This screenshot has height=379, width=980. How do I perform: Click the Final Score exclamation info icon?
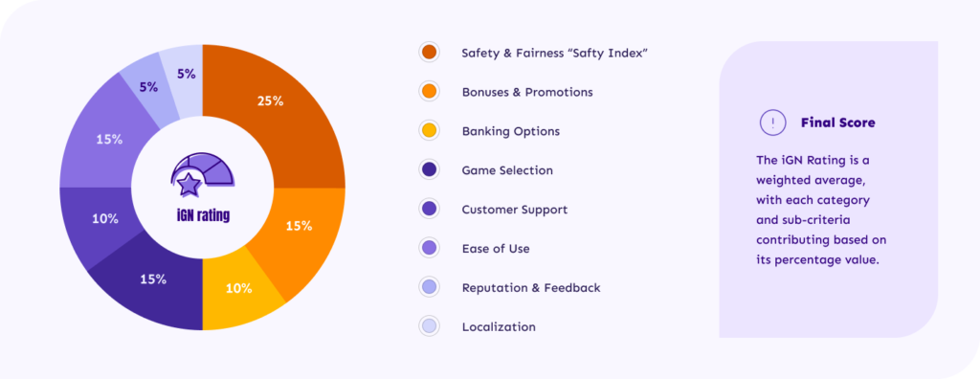(772, 122)
